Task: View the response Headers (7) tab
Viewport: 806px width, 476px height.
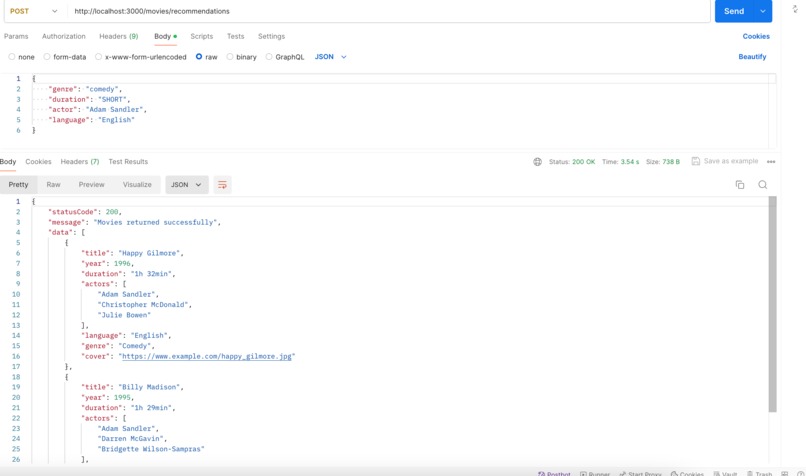Action: click(80, 162)
